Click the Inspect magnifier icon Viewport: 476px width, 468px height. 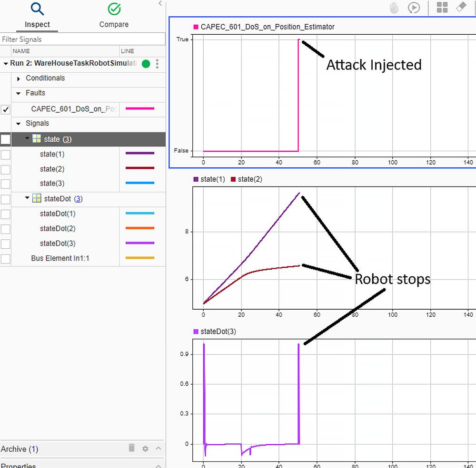coord(37,9)
